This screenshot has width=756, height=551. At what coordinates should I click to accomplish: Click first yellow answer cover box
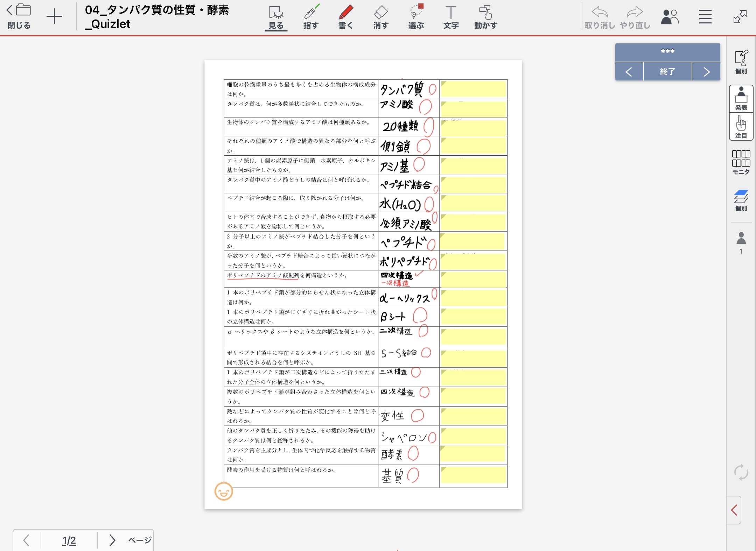click(x=473, y=89)
